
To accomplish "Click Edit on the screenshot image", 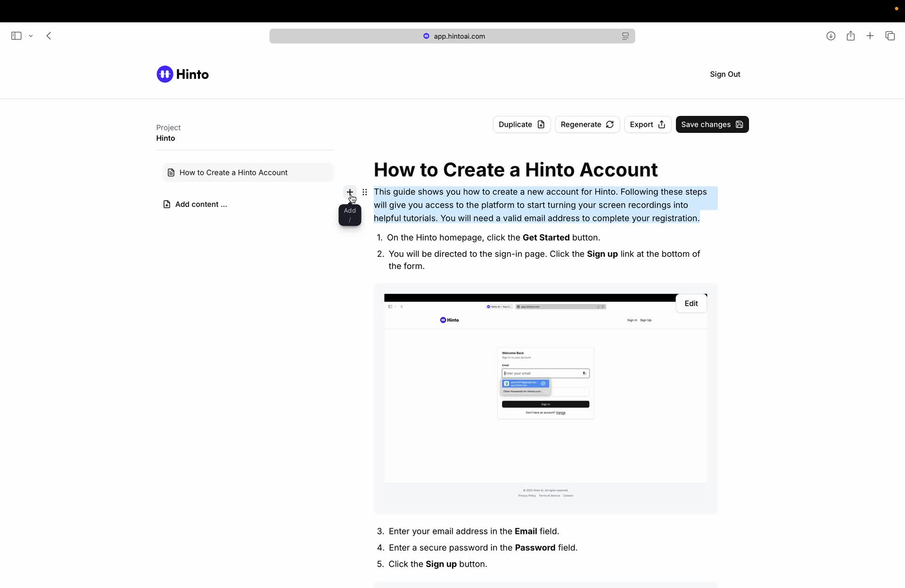I will (691, 303).
